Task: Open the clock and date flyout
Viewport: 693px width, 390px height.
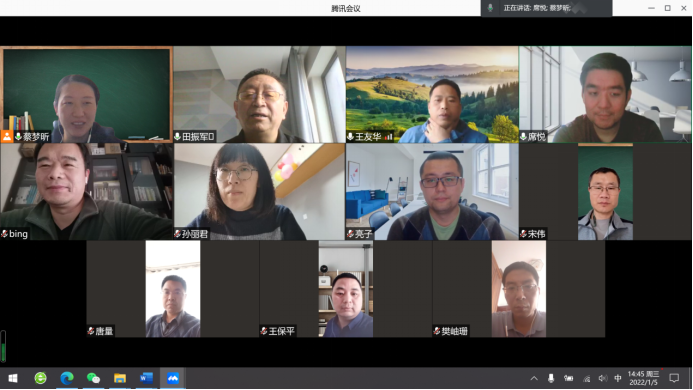Action: 644,378
